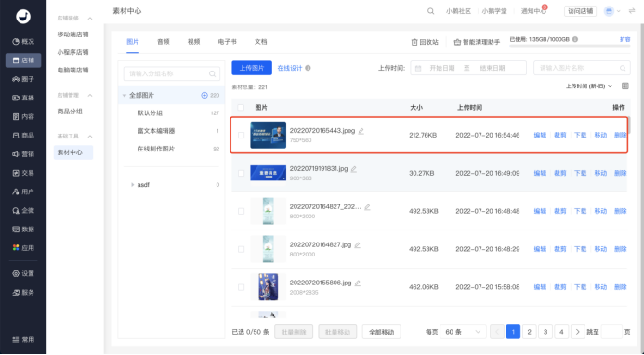Open 圈子 in the left sidebar

[x=23, y=79]
